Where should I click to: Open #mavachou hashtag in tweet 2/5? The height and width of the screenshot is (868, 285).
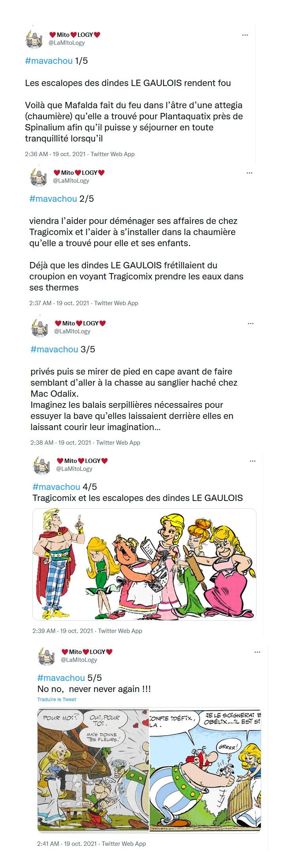[x=53, y=199]
